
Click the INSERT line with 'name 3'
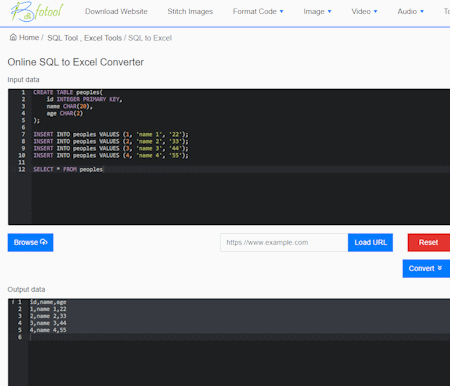click(x=111, y=148)
